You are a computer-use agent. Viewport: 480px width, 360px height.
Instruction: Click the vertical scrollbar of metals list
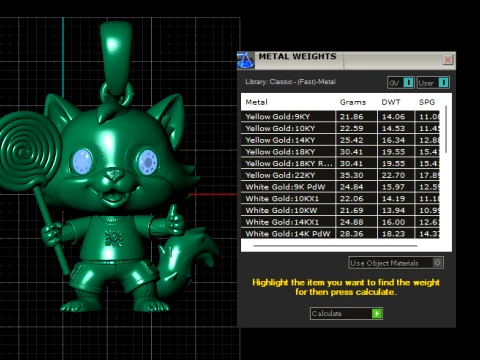point(446,130)
